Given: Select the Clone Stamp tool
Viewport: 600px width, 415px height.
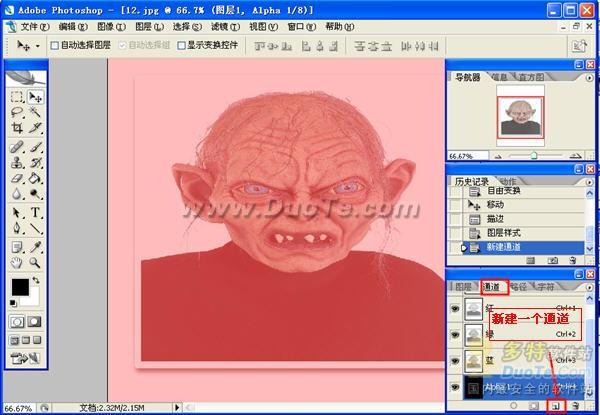Looking at the screenshot, I should pyautogui.click(x=16, y=163).
